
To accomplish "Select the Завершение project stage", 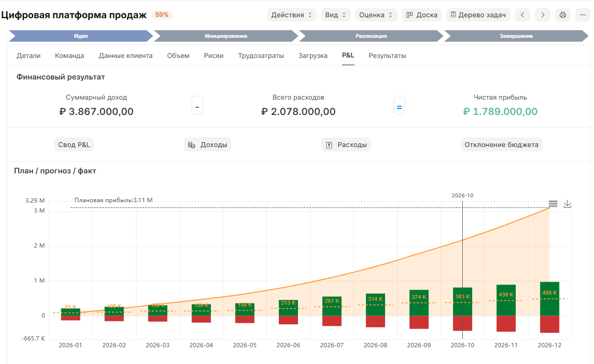I will tap(516, 36).
